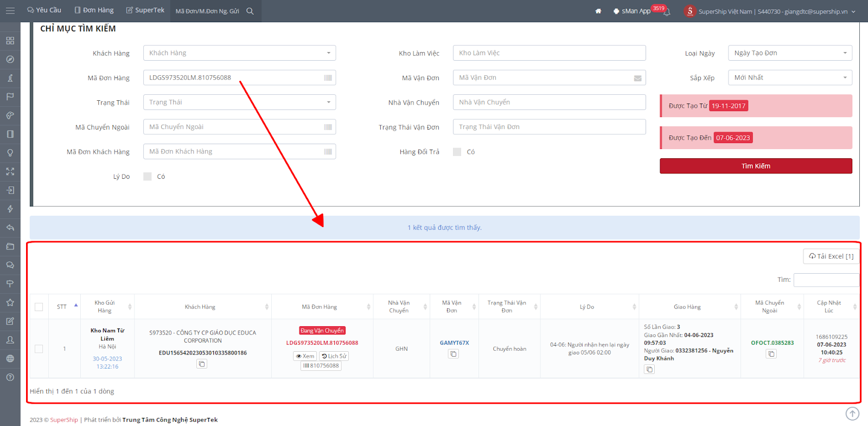Click the Được Tạo Đến date 07-06-2023
This screenshot has width=868, height=426.
point(733,138)
